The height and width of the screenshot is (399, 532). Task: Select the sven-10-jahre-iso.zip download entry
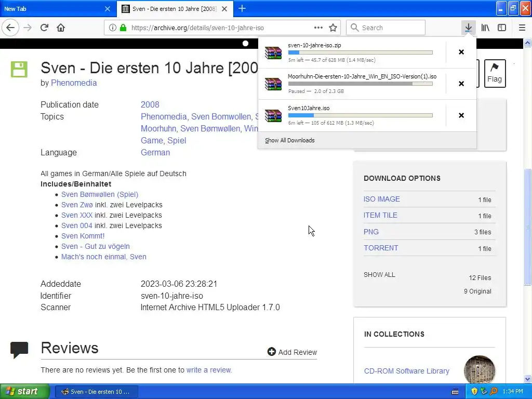click(x=352, y=52)
